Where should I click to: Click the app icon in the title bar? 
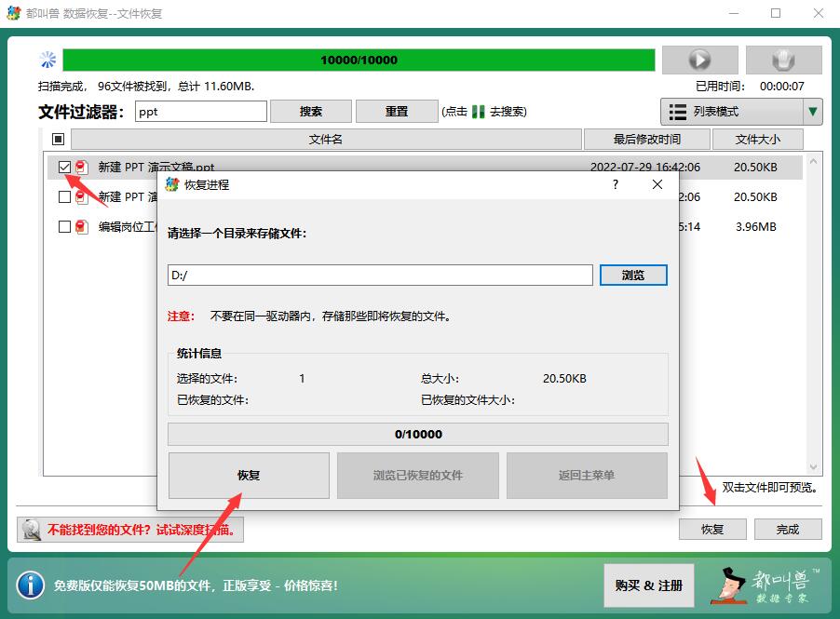click(x=13, y=13)
